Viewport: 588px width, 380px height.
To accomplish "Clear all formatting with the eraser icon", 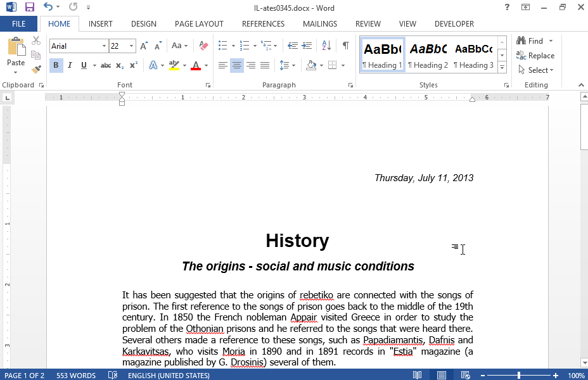I will 203,46.
